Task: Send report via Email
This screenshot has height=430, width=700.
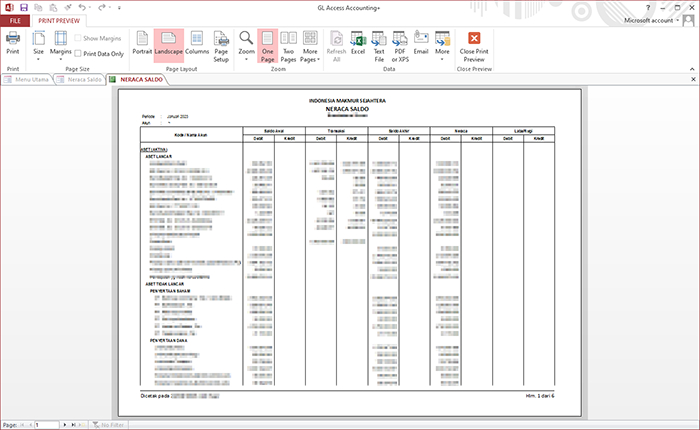Action: [421, 43]
